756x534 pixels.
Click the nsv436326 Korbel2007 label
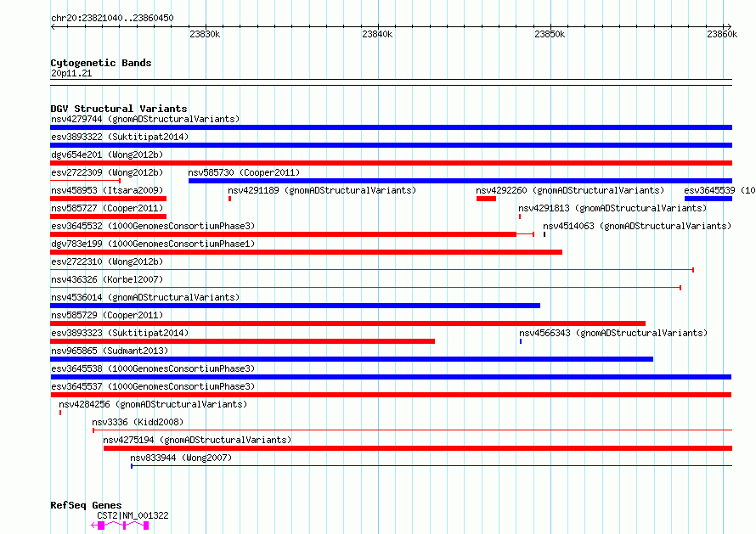107,279
